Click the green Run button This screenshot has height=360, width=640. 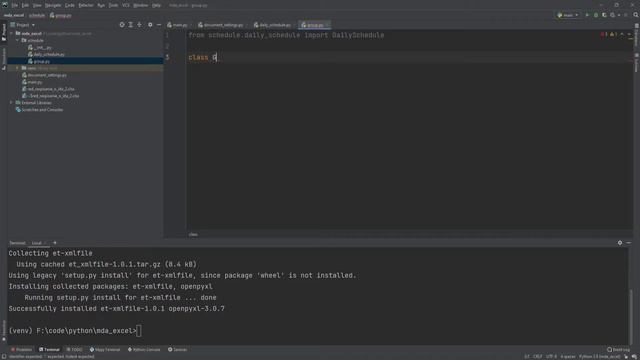[x=587, y=15]
